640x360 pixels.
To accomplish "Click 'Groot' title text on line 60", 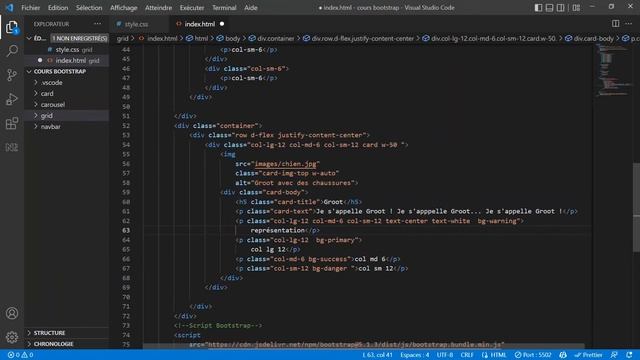I will 333,202.
